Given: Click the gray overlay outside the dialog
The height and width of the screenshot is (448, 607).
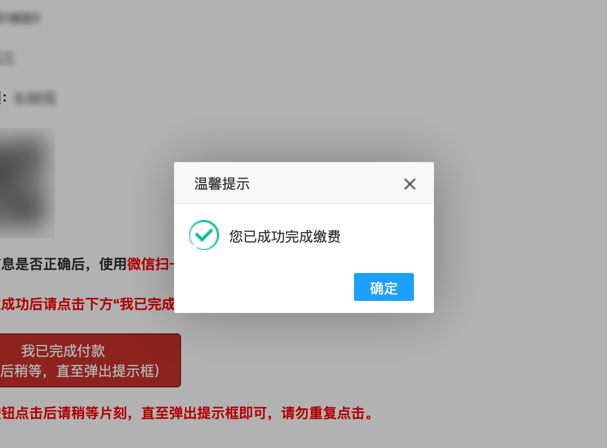Looking at the screenshot, I should (519, 116).
